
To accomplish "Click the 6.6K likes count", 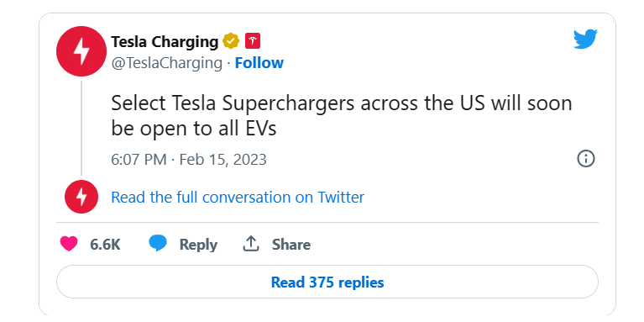I will click(x=105, y=245).
